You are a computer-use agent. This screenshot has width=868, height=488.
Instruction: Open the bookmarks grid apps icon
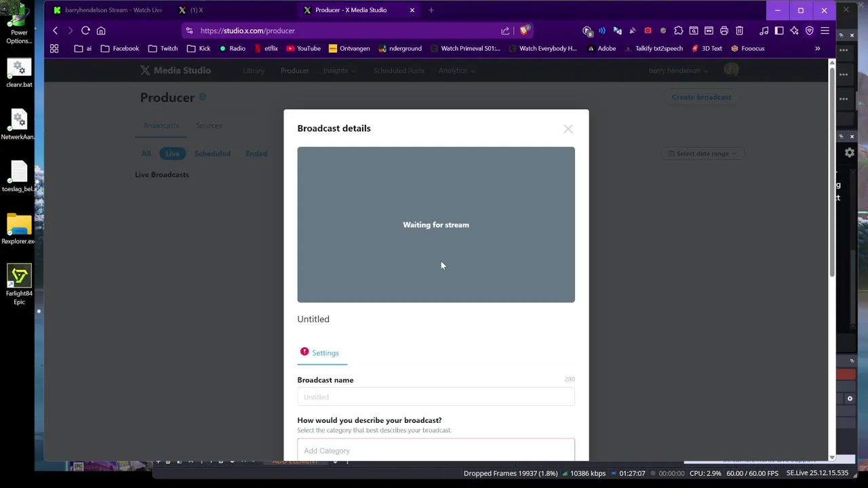(x=54, y=49)
